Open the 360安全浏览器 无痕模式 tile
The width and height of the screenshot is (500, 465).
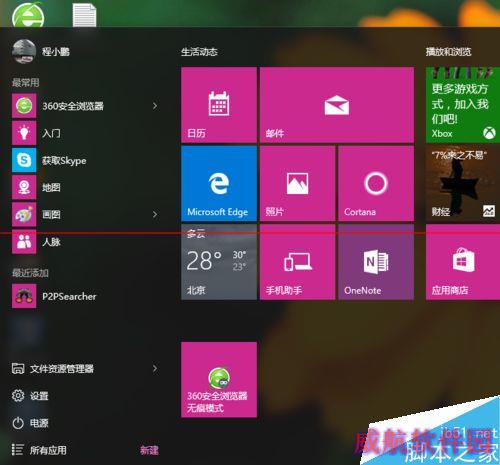219,380
